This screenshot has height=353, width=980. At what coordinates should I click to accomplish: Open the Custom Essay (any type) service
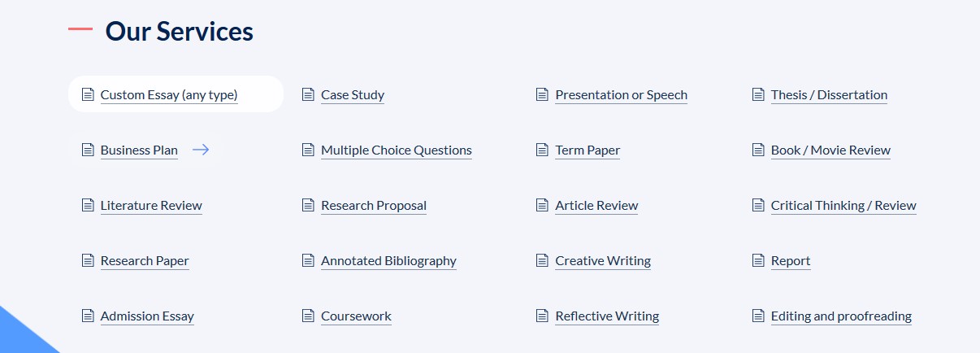click(169, 95)
